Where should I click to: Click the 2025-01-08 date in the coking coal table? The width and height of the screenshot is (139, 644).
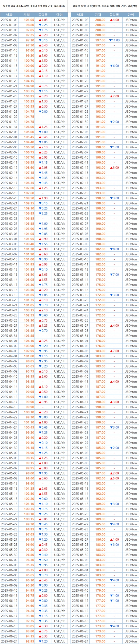pos(80,40)
